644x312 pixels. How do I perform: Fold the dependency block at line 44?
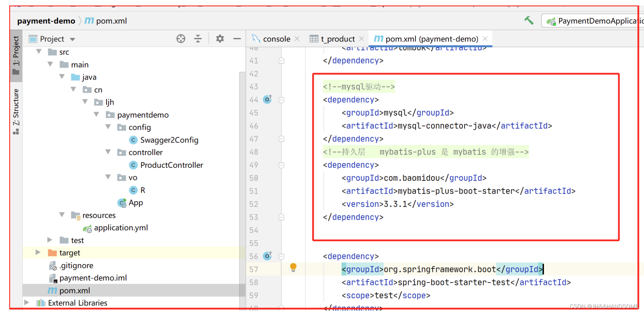282,100
